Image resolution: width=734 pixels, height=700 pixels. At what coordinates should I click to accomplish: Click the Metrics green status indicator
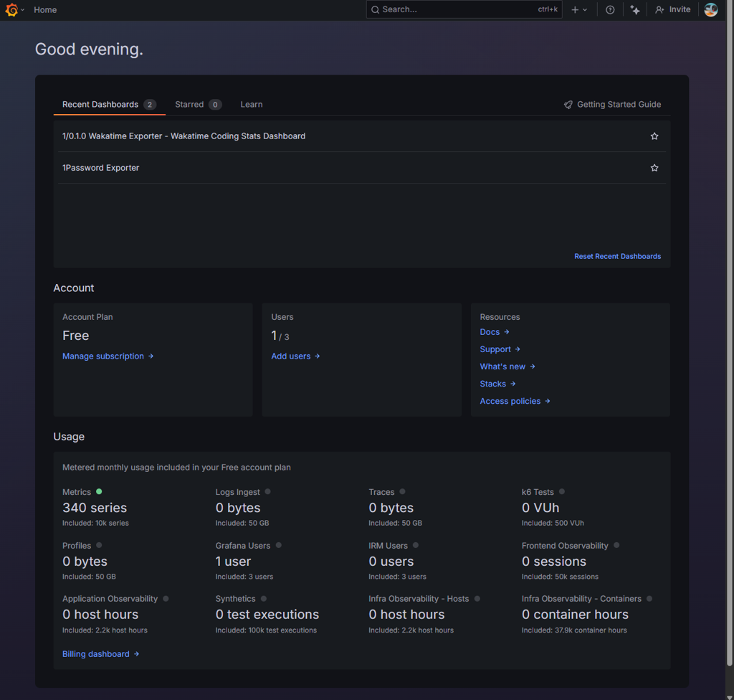coord(99,492)
